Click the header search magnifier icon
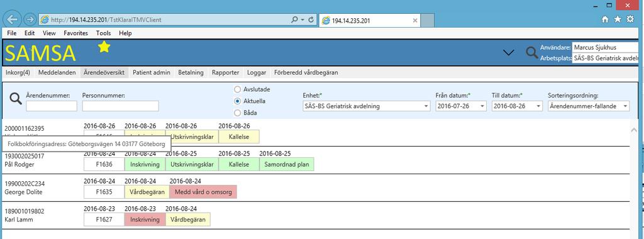Viewport: 644px width, 239px height. [x=532, y=53]
